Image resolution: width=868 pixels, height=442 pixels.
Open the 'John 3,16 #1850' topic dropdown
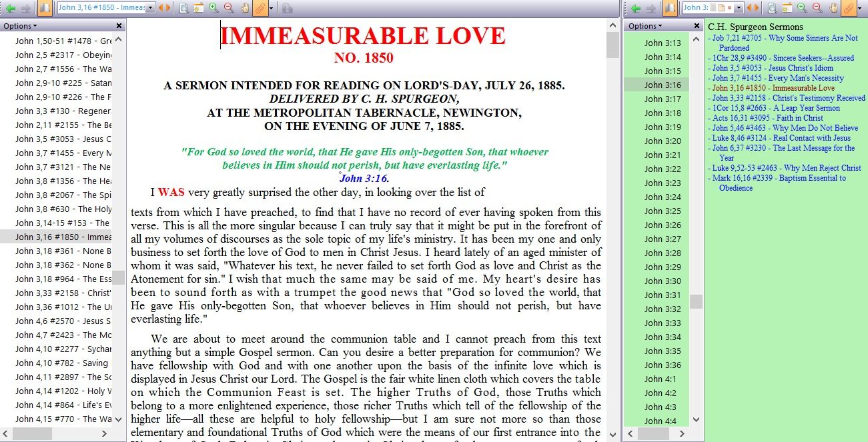(x=149, y=8)
